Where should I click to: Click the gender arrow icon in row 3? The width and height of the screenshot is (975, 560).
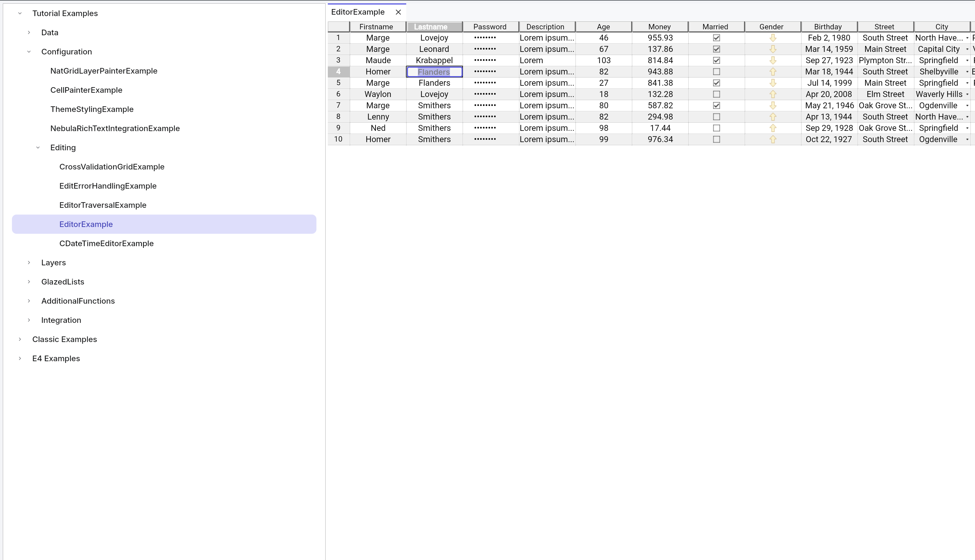pos(773,60)
